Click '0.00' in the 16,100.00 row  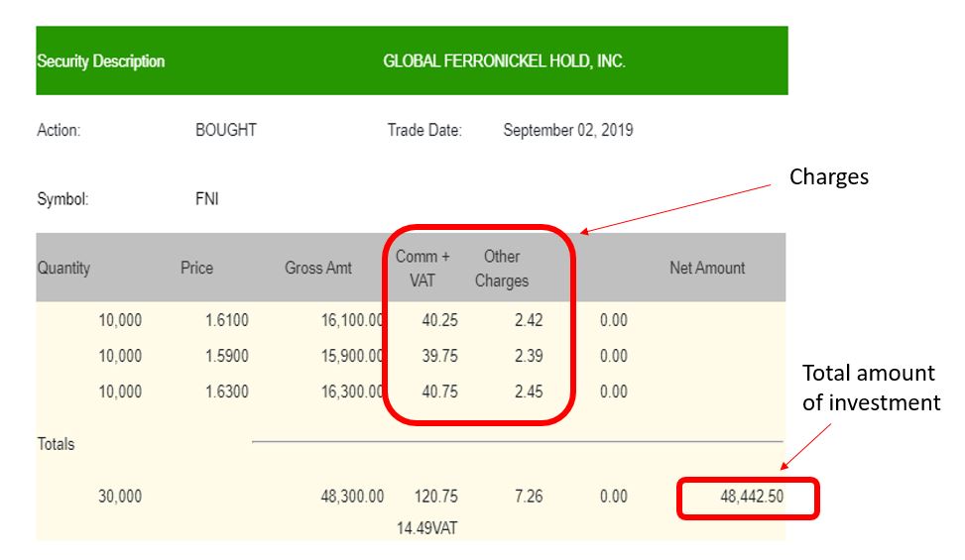[x=614, y=320]
